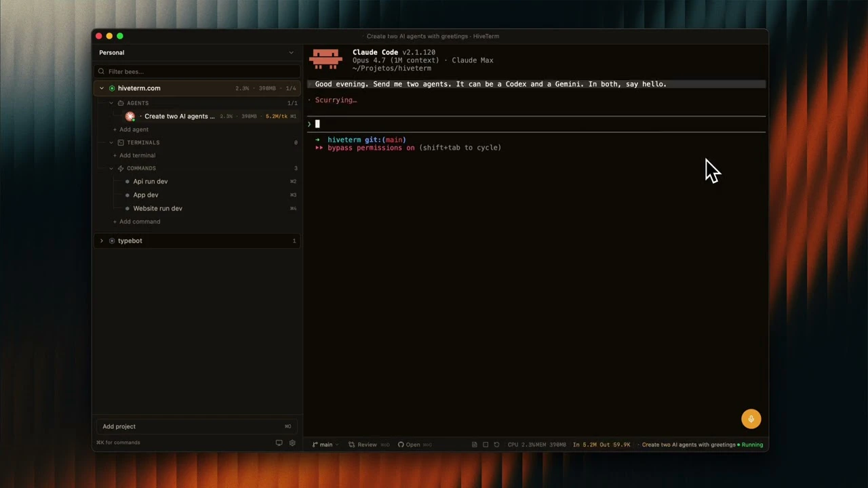
Task: Click the restart arrow icon in status bar
Action: (496, 445)
